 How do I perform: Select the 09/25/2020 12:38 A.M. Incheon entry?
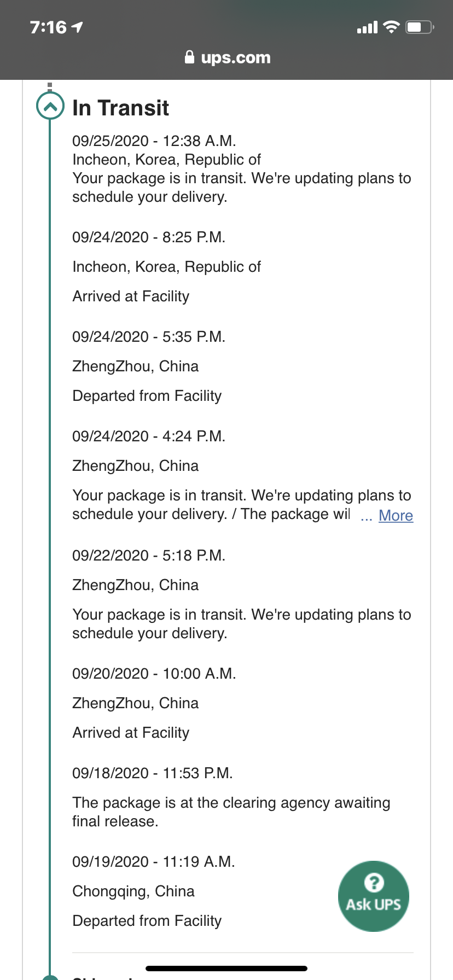click(x=242, y=169)
